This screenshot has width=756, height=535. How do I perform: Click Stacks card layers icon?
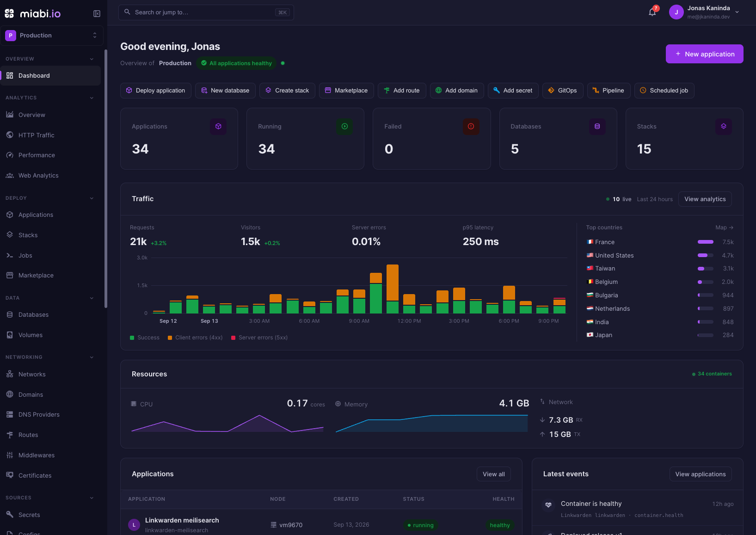tap(724, 126)
